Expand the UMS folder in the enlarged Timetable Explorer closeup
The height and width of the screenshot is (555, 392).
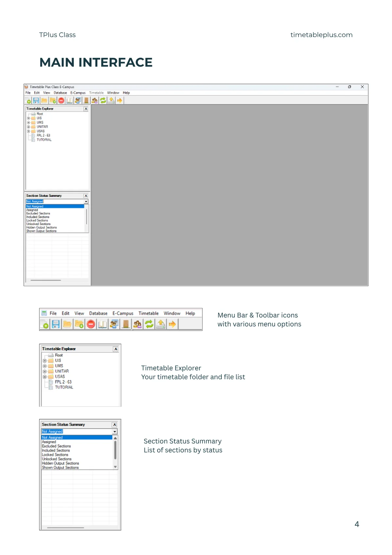[x=45, y=366]
